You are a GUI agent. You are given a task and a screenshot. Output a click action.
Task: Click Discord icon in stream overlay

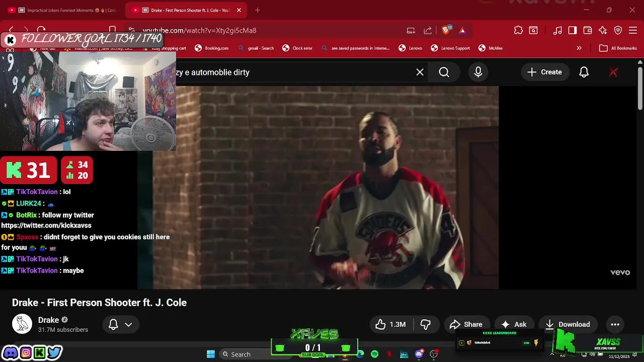tap(10, 352)
